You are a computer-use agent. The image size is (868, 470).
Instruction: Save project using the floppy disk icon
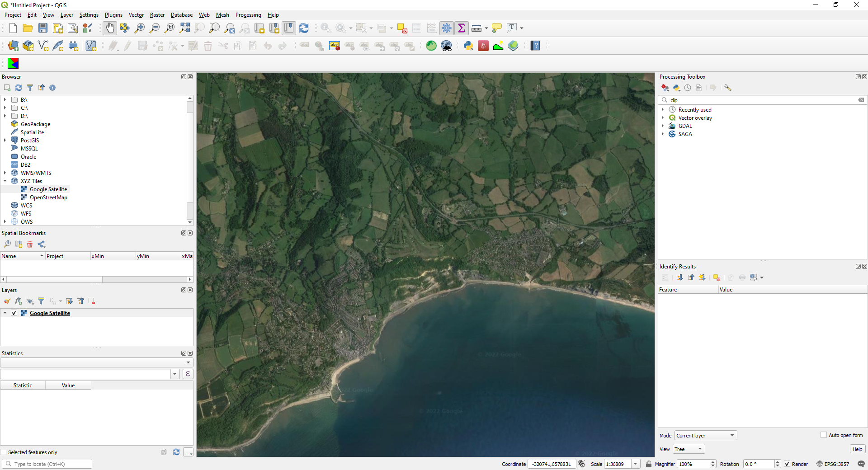point(43,28)
